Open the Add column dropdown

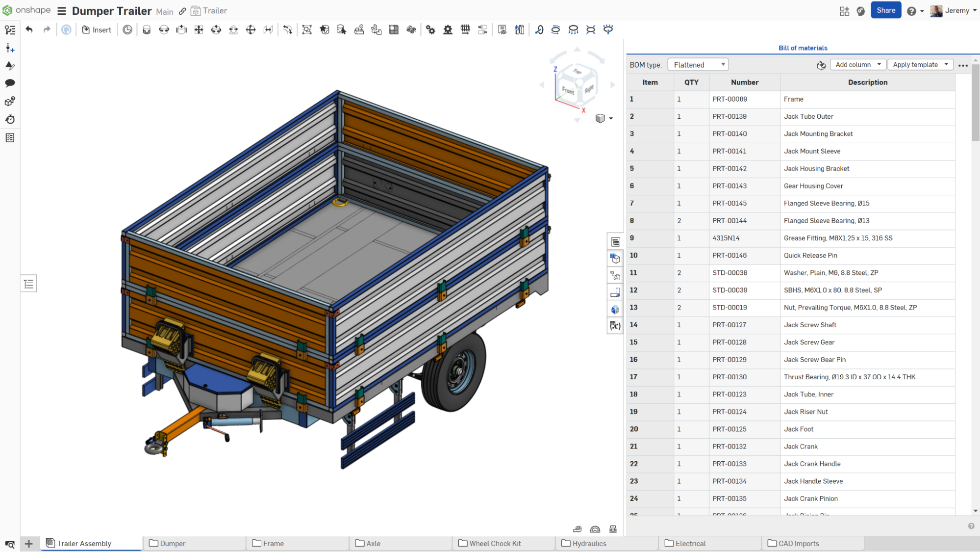[857, 64]
